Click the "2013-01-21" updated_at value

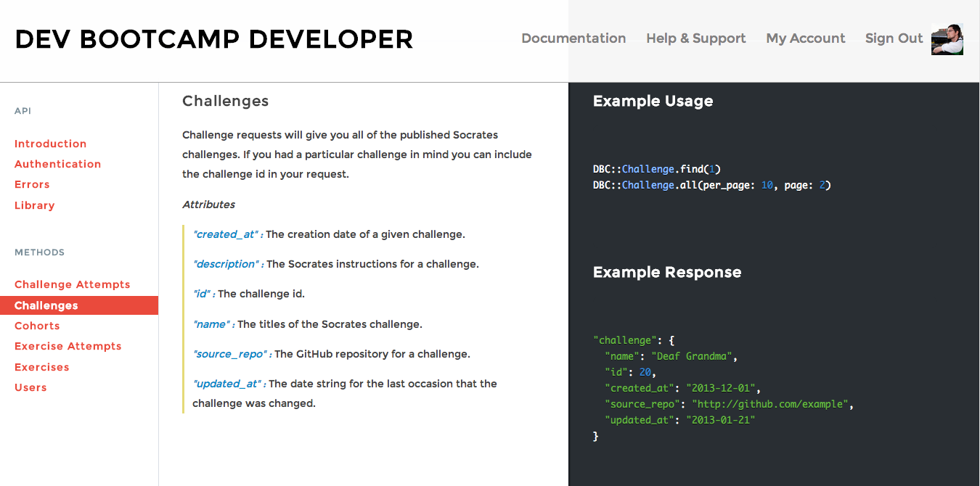(x=721, y=420)
